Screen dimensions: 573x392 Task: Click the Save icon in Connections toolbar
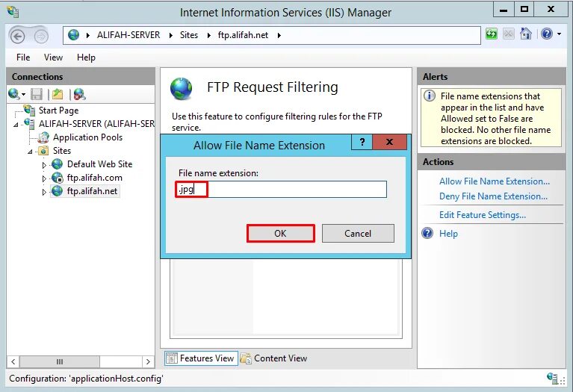click(36, 94)
